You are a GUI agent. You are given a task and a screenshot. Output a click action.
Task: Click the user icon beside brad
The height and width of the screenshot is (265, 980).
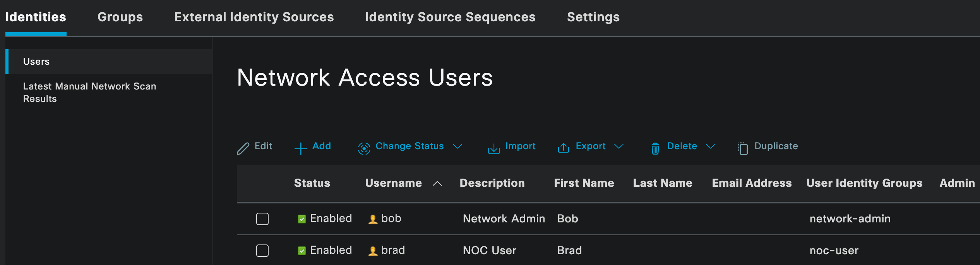(x=373, y=251)
